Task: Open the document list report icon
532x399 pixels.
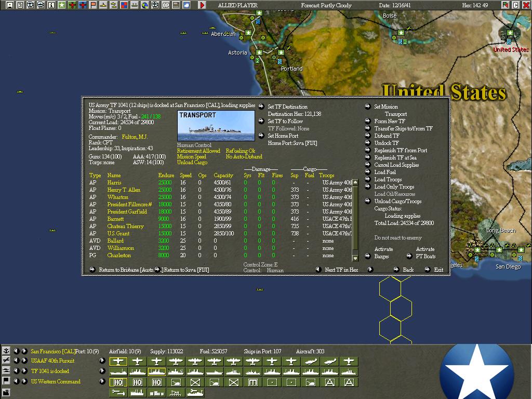Action: (x=20, y=5)
